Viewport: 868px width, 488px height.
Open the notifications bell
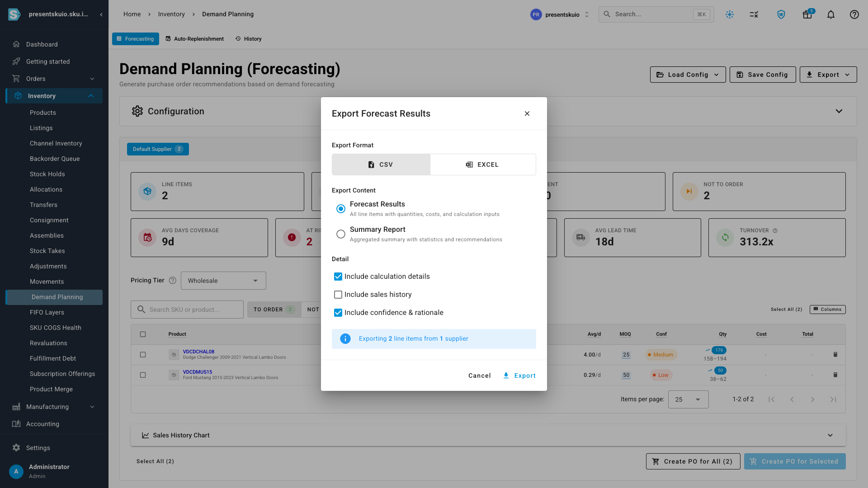(831, 14)
